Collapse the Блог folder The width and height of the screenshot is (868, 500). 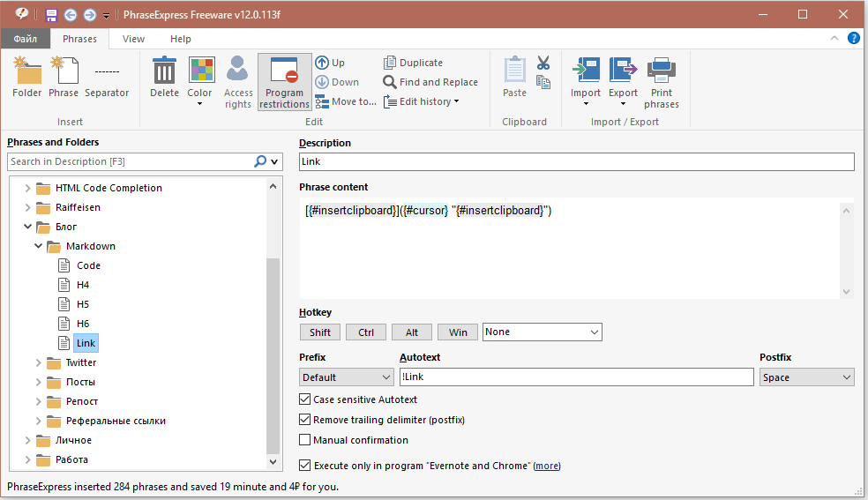(x=27, y=227)
